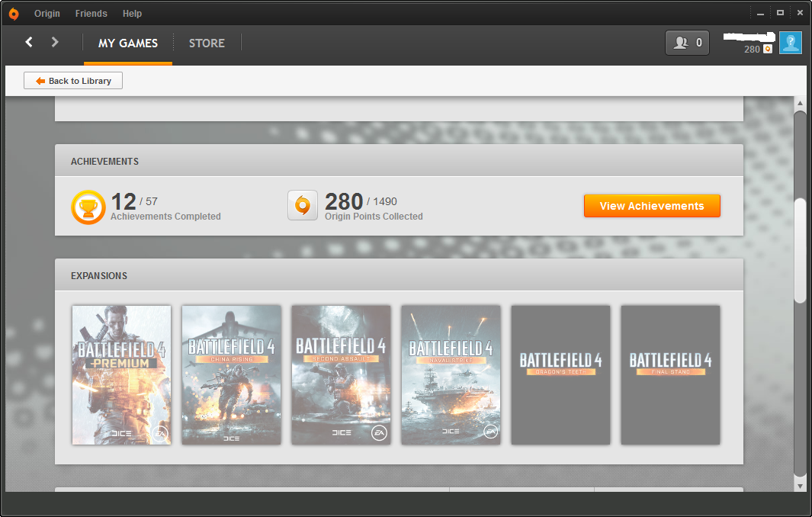The width and height of the screenshot is (812, 517).
Task: Minimize the Origin window
Action: [x=760, y=14]
